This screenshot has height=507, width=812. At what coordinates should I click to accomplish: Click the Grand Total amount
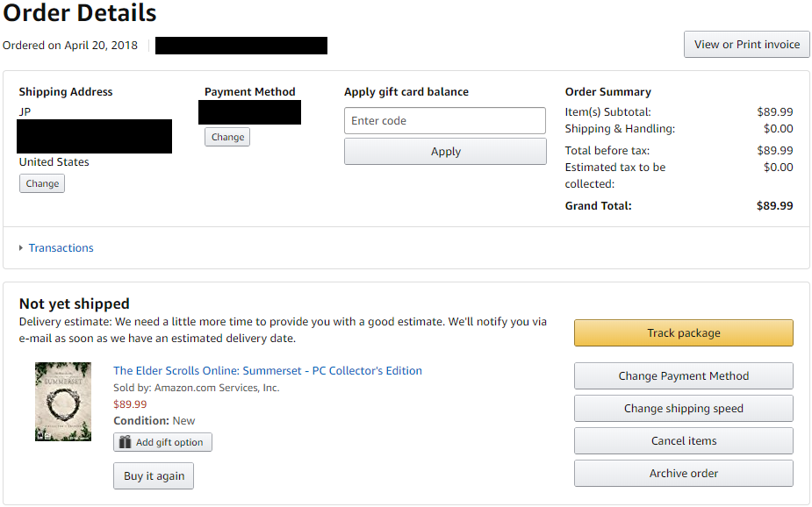775,206
